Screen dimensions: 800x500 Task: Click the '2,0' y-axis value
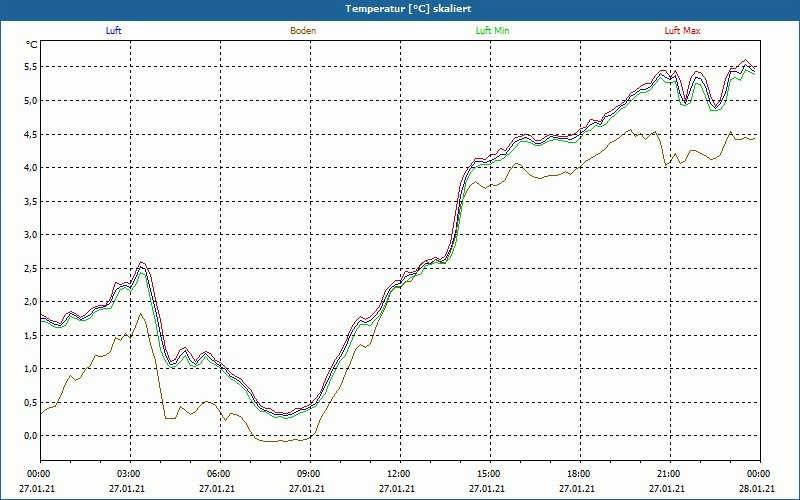tap(31, 302)
